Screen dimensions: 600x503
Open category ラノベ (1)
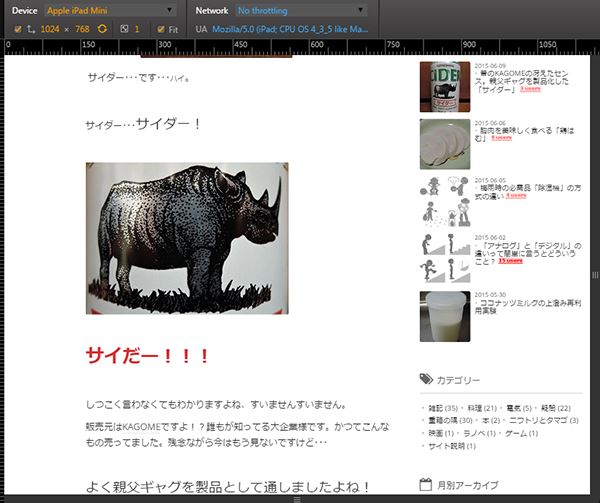[x=479, y=433]
